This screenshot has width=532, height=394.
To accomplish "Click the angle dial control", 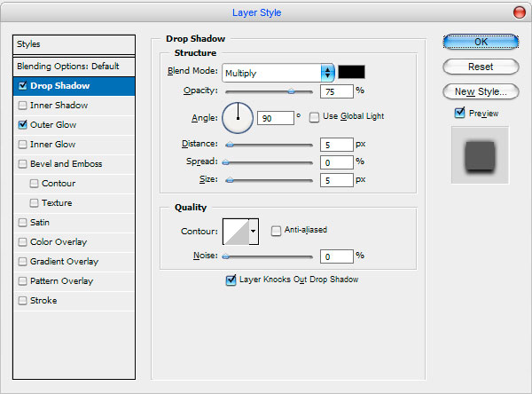I will [x=237, y=116].
